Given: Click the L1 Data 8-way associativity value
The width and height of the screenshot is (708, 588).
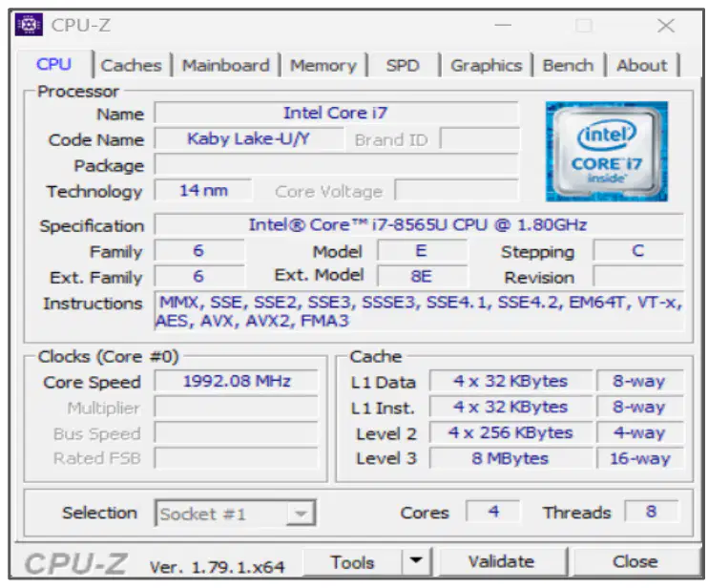Looking at the screenshot, I should [640, 381].
